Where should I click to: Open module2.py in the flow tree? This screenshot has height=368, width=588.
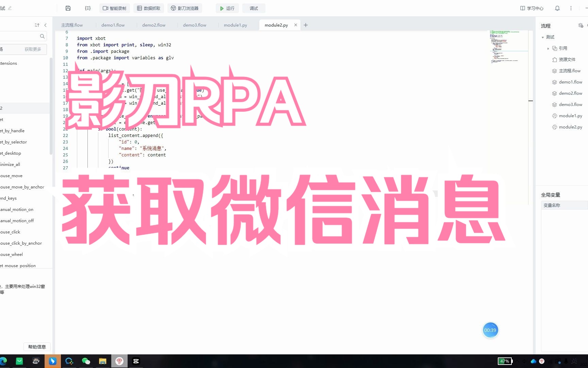(567, 127)
